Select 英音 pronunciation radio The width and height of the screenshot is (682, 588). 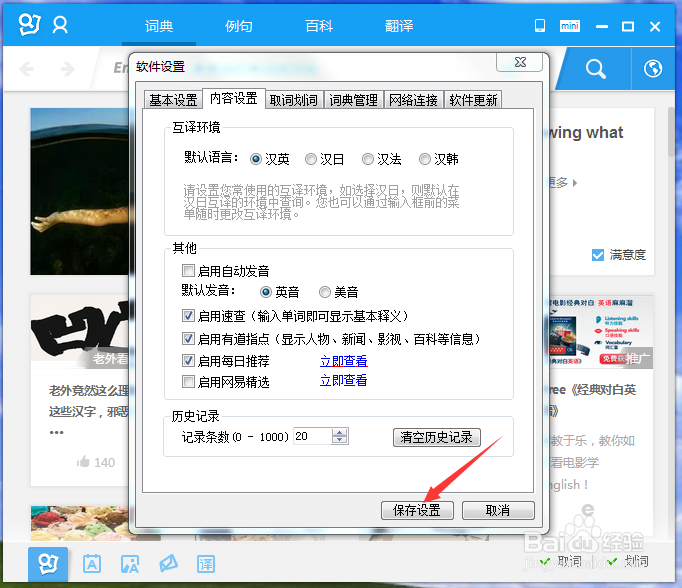coord(266,292)
